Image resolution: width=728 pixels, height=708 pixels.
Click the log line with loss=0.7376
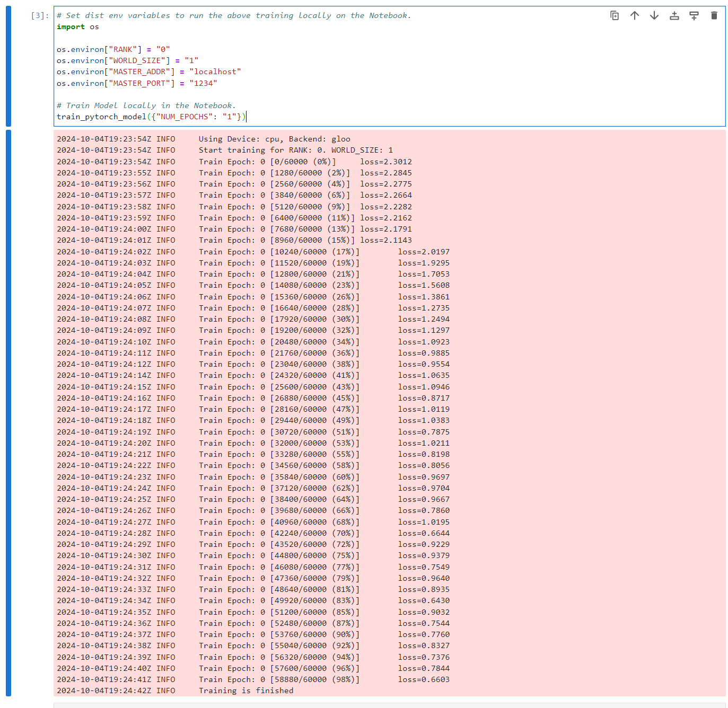pos(253,657)
